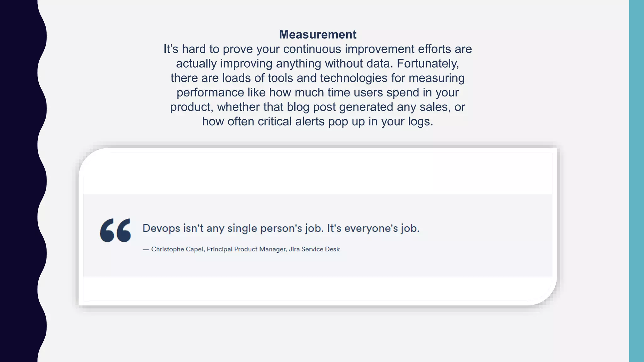Select the "Measurement" heading
Image resolution: width=644 pixels, height=362 pixels.
pos(318,35)
